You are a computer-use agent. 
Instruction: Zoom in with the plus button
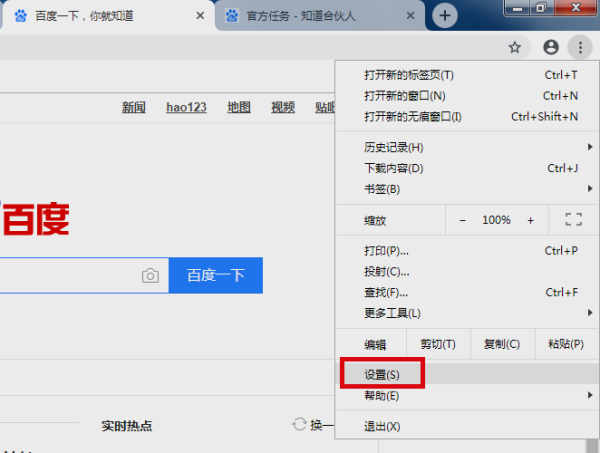pyautogui.click(x=530, y=220)
